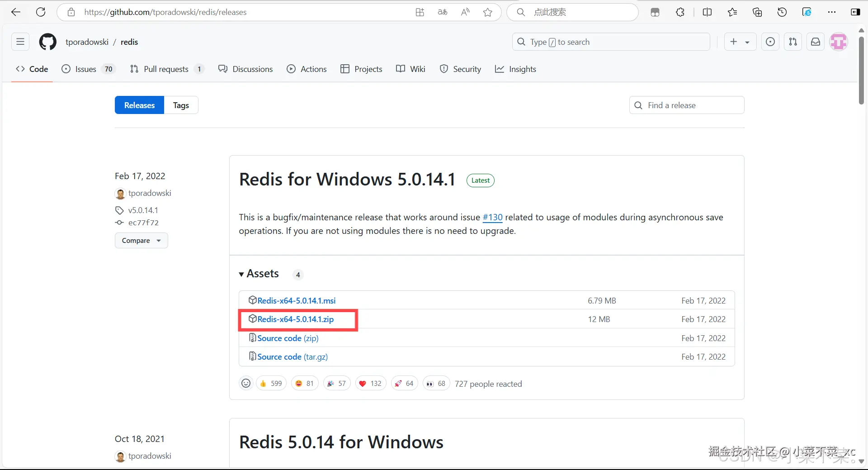Open the emoji reaction picker smiley

[246, 384]
